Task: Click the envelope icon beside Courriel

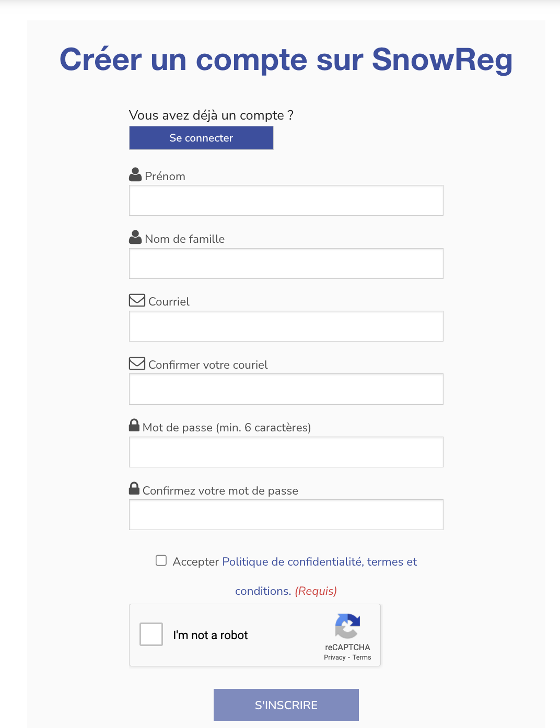Action: click(137, 300)
